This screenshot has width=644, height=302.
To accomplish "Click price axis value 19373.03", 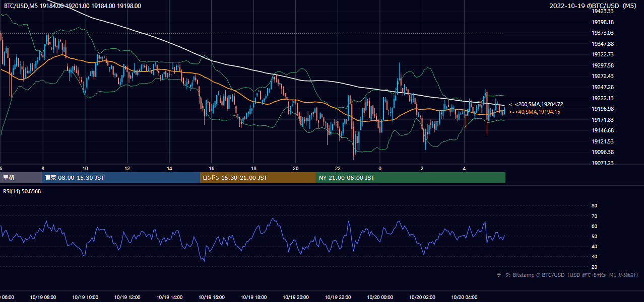I will [x=602, y=33].
